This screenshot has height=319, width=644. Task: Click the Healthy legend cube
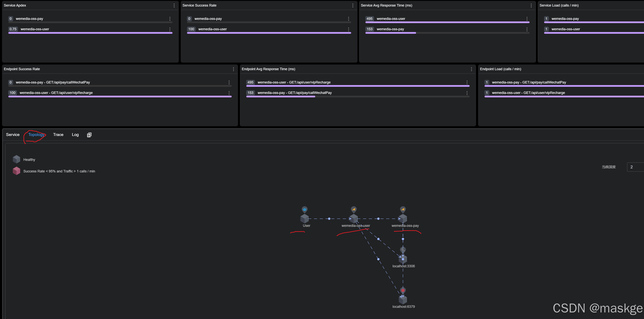17,159
